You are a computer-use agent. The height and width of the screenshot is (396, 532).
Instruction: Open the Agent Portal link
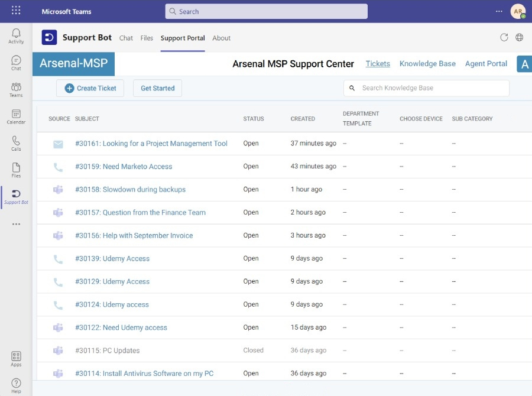486,63
